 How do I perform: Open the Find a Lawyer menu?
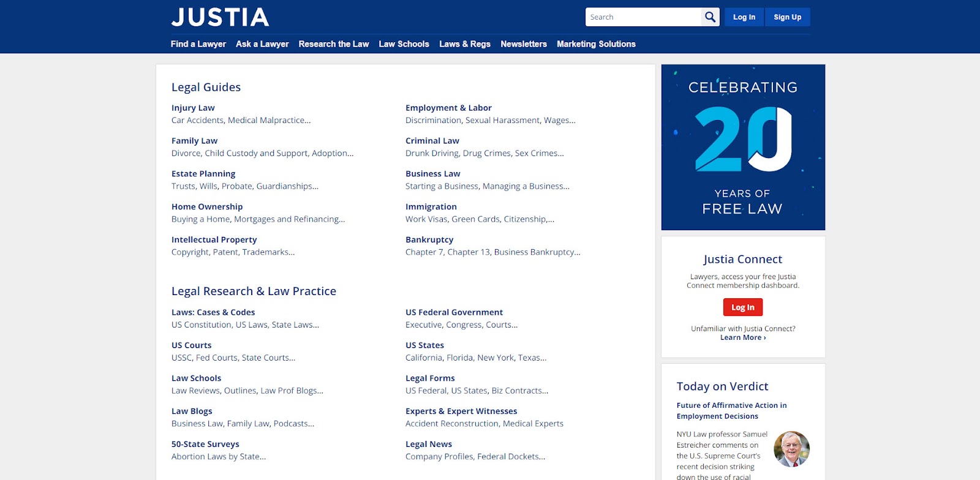point(198,44)
